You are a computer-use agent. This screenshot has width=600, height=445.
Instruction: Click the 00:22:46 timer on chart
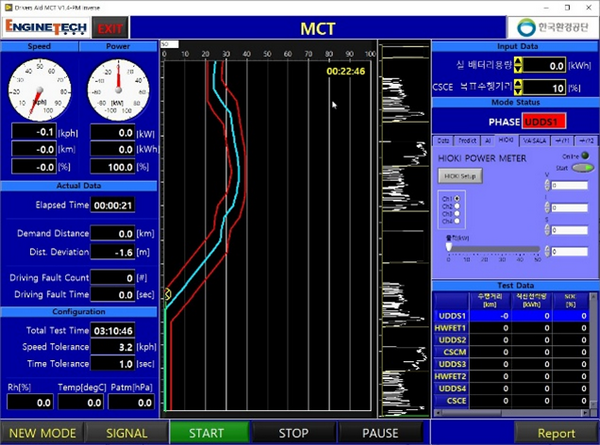[346, 71]
